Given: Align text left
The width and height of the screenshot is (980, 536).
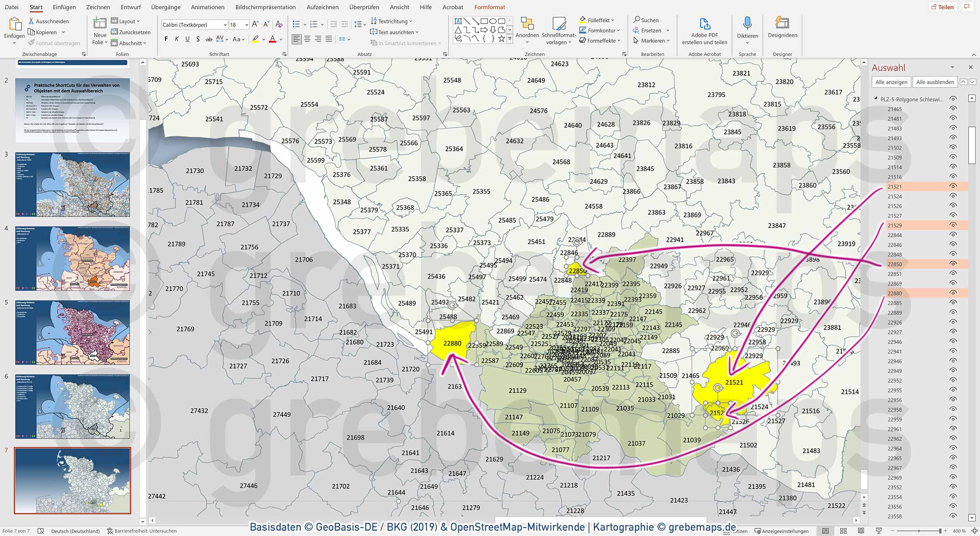Looking at the screenshot, I should pyautogui.click(x=297, y=39).
